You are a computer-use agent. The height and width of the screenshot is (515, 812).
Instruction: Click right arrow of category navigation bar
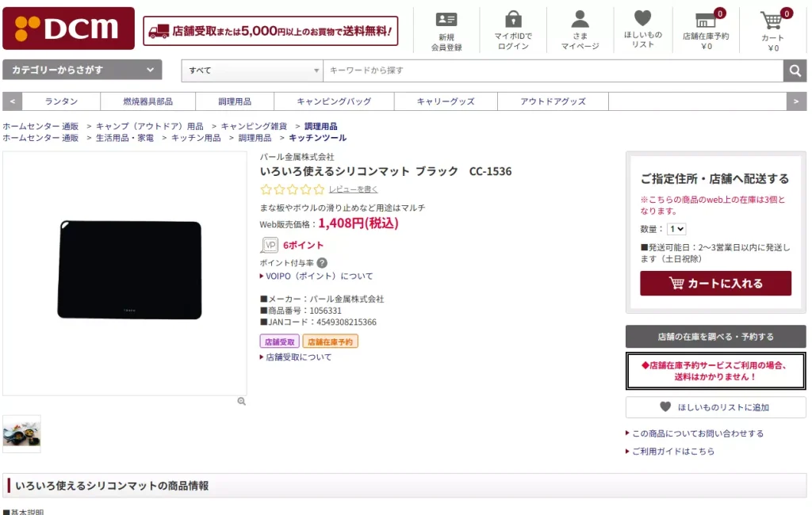click(795, 101)
